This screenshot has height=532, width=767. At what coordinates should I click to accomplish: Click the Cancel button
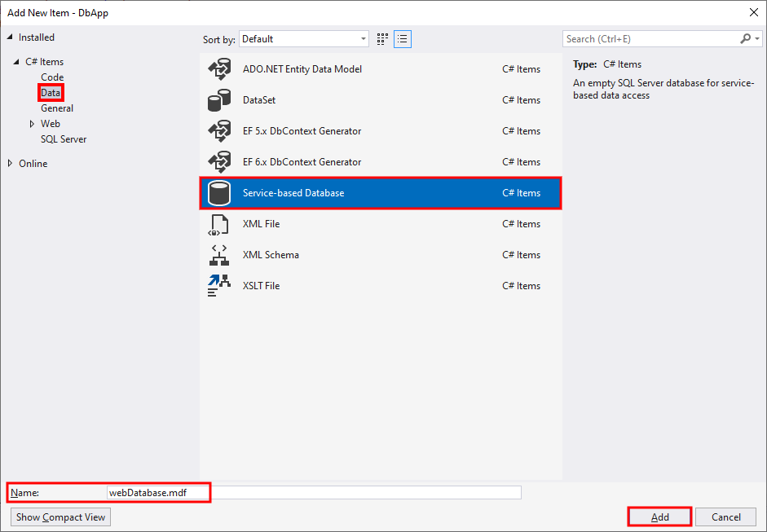pos(726,517)
